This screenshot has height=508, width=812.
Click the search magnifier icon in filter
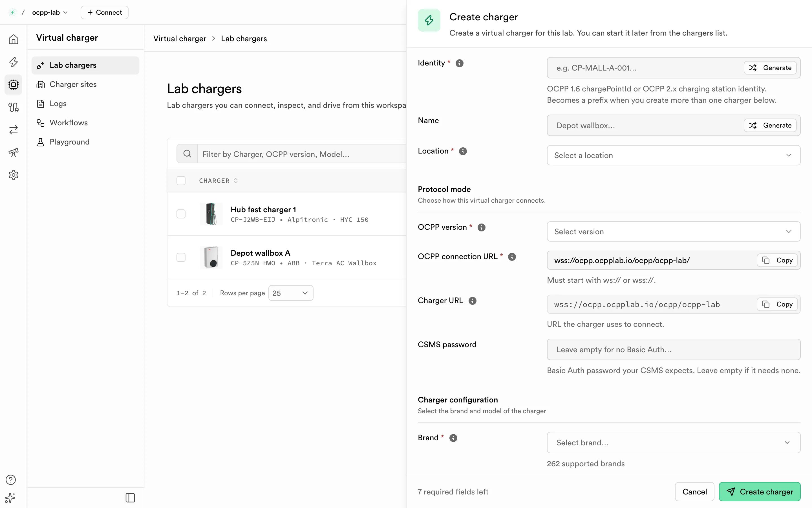coord(187,154)
